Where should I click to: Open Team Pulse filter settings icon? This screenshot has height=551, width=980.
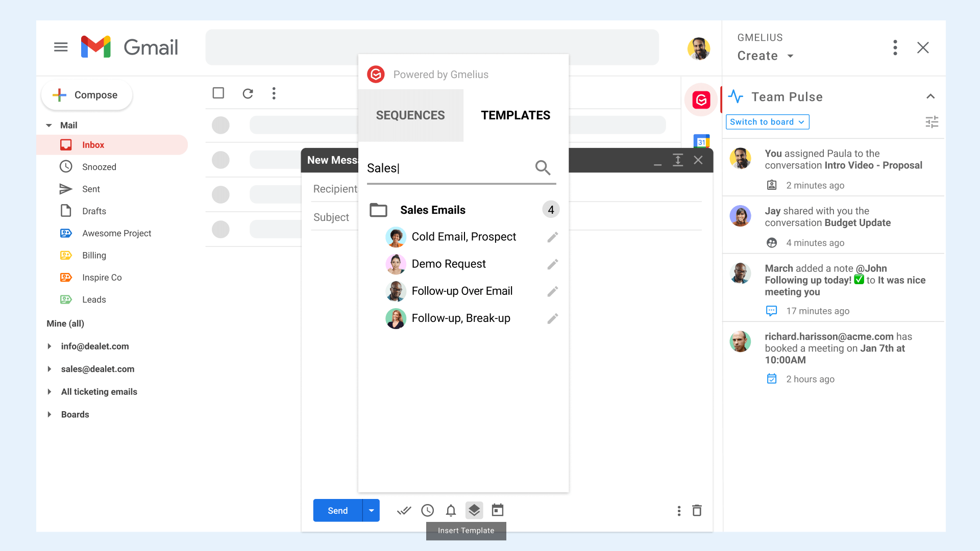(932, 122)
